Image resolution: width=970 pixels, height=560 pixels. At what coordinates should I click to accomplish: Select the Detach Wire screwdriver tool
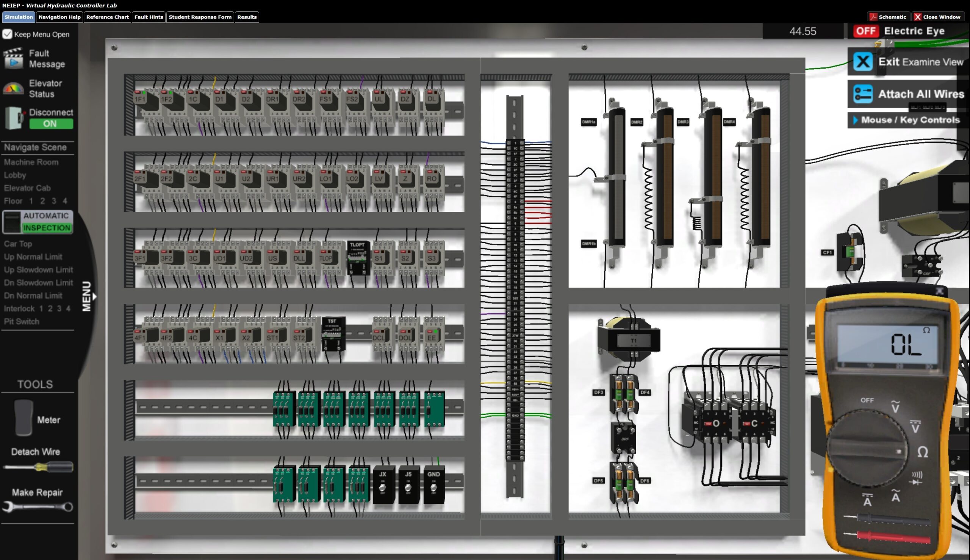(x=37, y=466)
